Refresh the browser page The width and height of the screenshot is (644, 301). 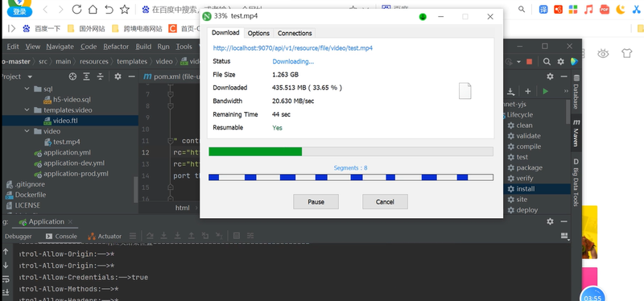pos(76,9)
